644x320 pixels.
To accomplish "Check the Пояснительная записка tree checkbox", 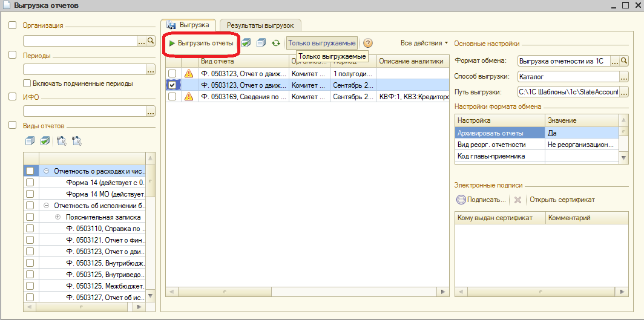I will point(30,217).
